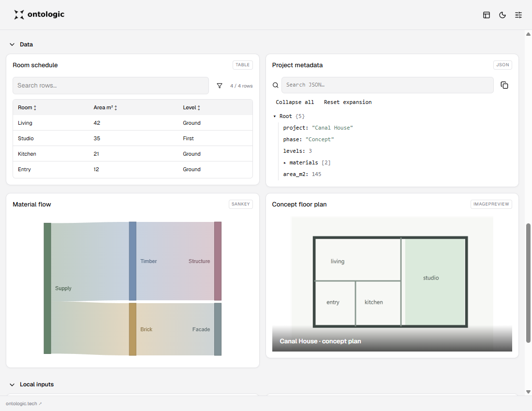Click the Structure node in Sankey
Viewport: 532px width, 411px height.
coord(218,261)
